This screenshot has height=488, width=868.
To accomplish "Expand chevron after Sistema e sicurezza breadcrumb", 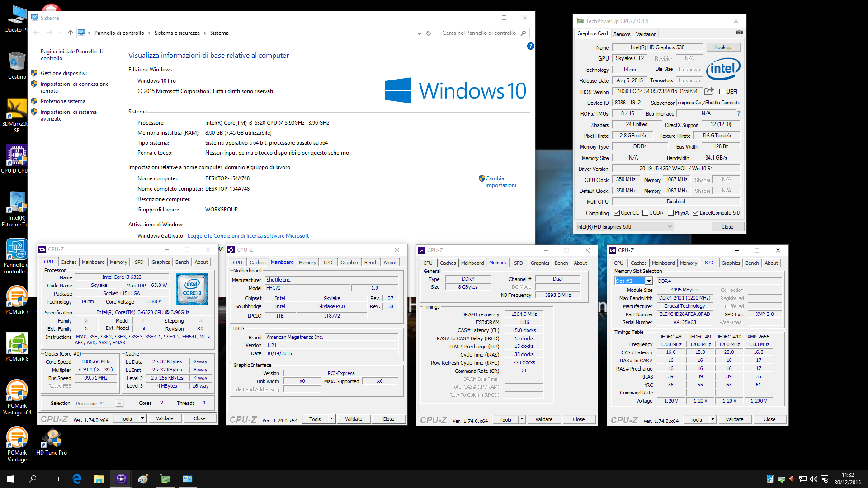I will [x=205, y=33].
